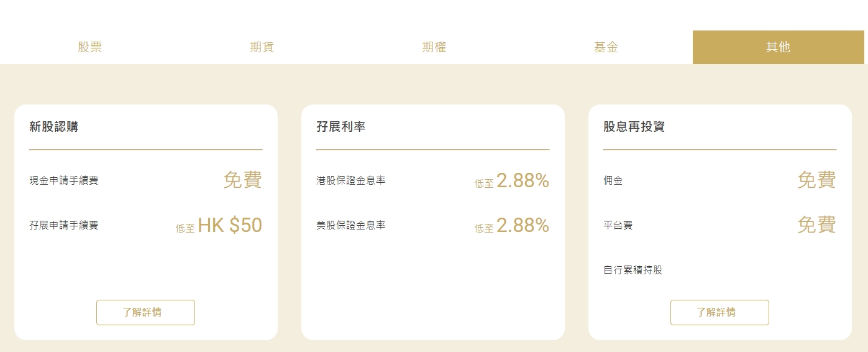Click the 現金申請手續費 label

click(x=63, y=181)
